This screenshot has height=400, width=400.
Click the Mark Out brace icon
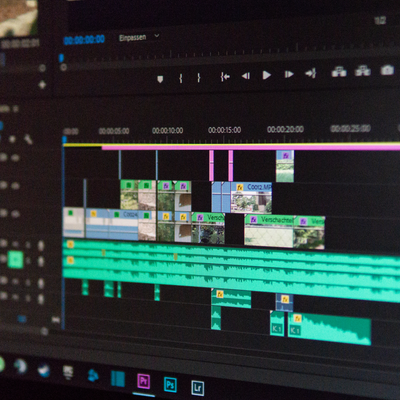coord(199,78)
